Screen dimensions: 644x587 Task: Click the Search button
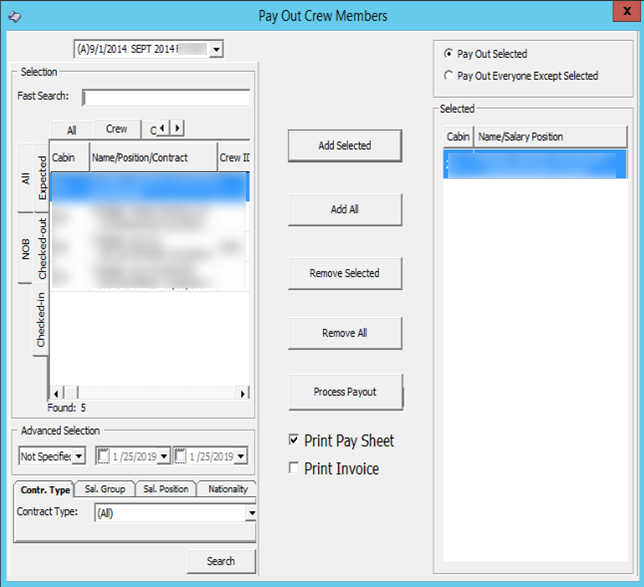pyautogui.click(x=221, y=561)
